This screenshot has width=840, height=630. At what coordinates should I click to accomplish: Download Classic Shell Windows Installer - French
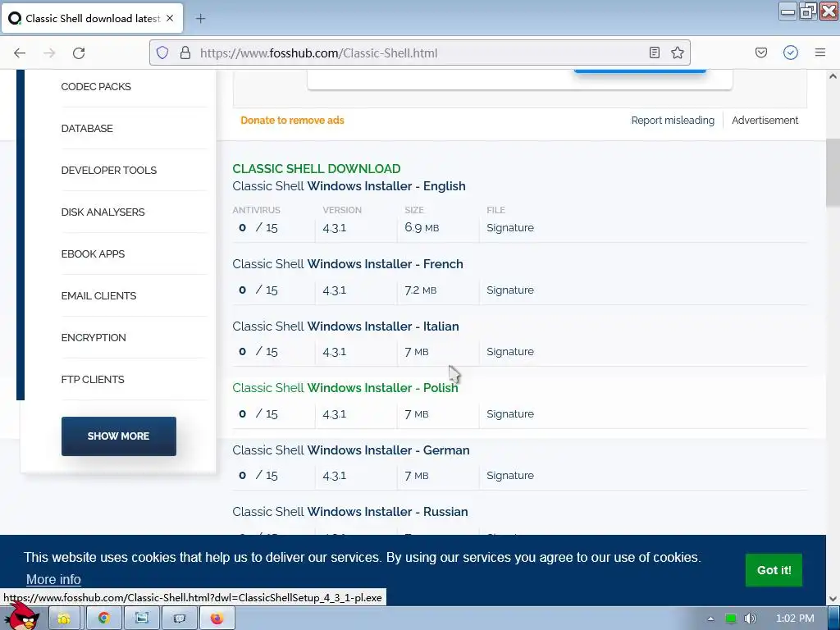coord(348,264)
